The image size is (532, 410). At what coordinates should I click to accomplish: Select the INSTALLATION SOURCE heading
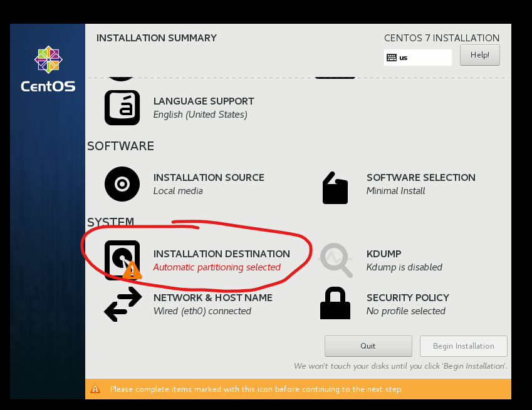click(x=209, y=177)
